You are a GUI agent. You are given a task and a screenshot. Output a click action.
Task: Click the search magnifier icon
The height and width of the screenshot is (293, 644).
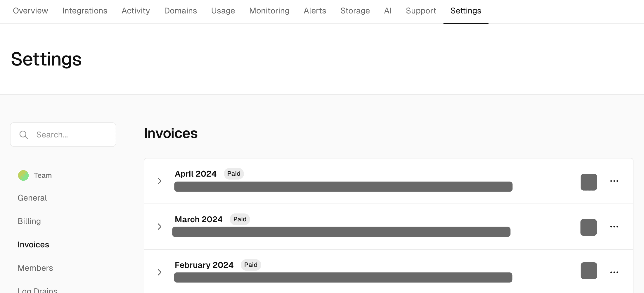click(x=24, y=135)
